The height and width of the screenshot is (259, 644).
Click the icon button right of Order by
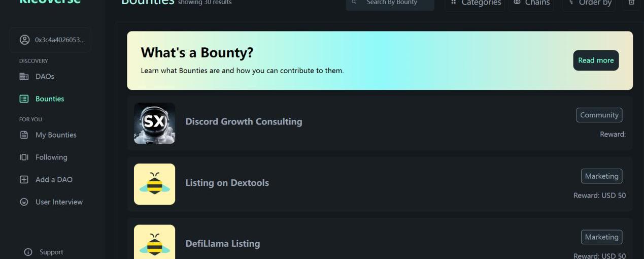tap(631, 3)
